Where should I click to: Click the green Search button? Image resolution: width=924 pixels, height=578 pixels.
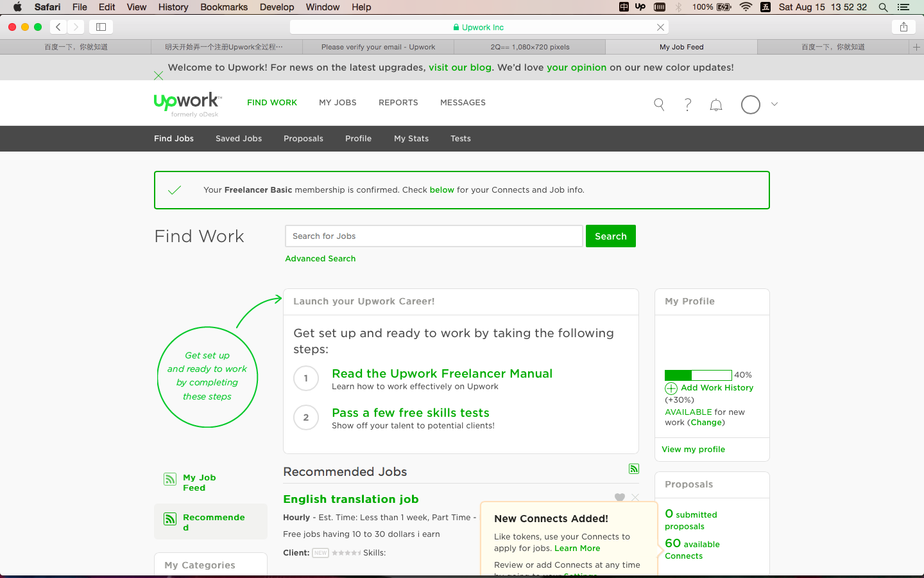(610, 236)
